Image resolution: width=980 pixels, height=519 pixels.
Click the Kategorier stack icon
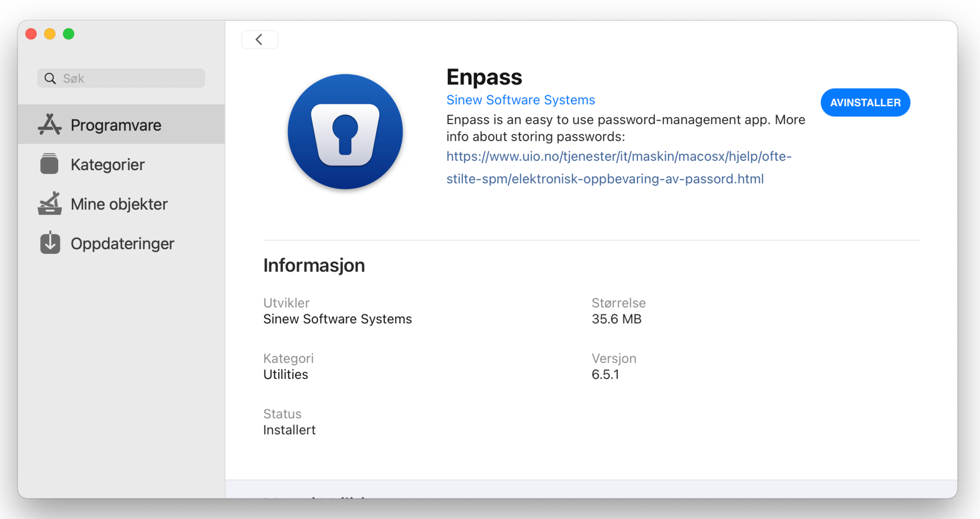(x=50, y=164)
